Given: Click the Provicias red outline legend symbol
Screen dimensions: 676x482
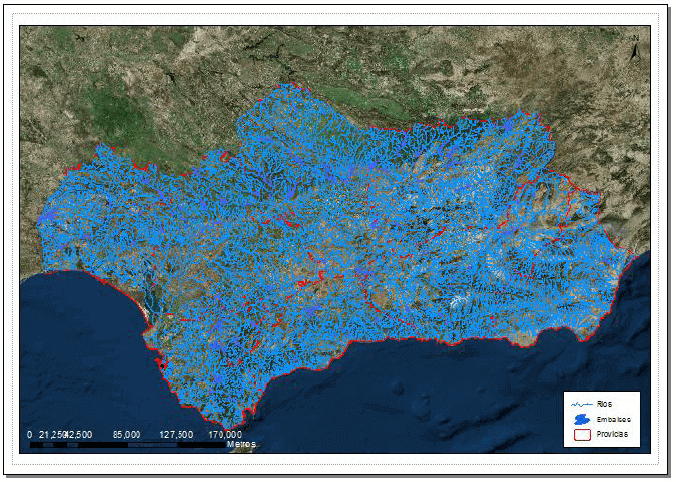Looking at the screenshot, I should [581, 435].
